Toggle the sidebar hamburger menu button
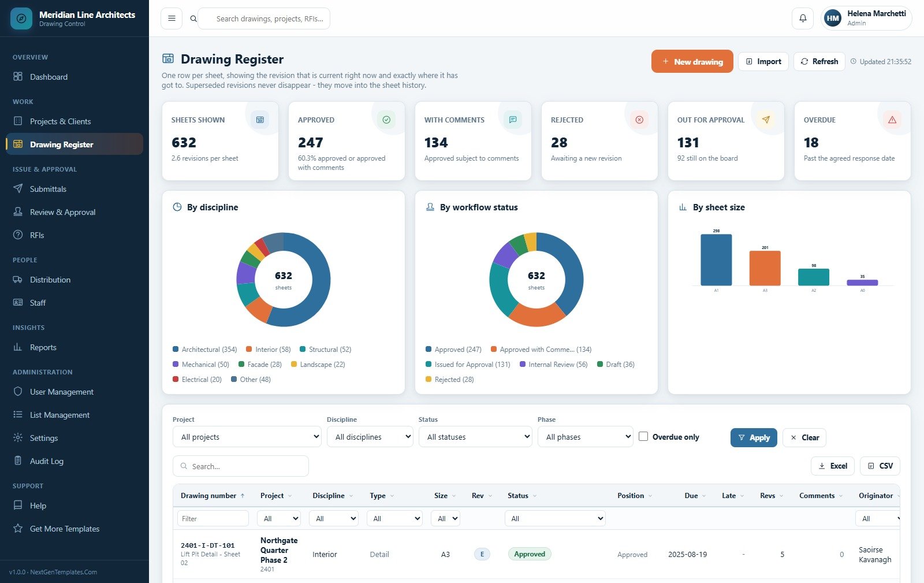Image resolution: width=924 pixels, height=583 pixels. click(x=172, y=18)
